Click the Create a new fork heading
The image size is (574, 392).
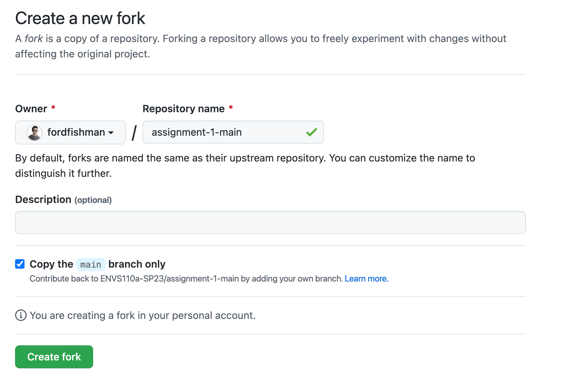(80, 18)
